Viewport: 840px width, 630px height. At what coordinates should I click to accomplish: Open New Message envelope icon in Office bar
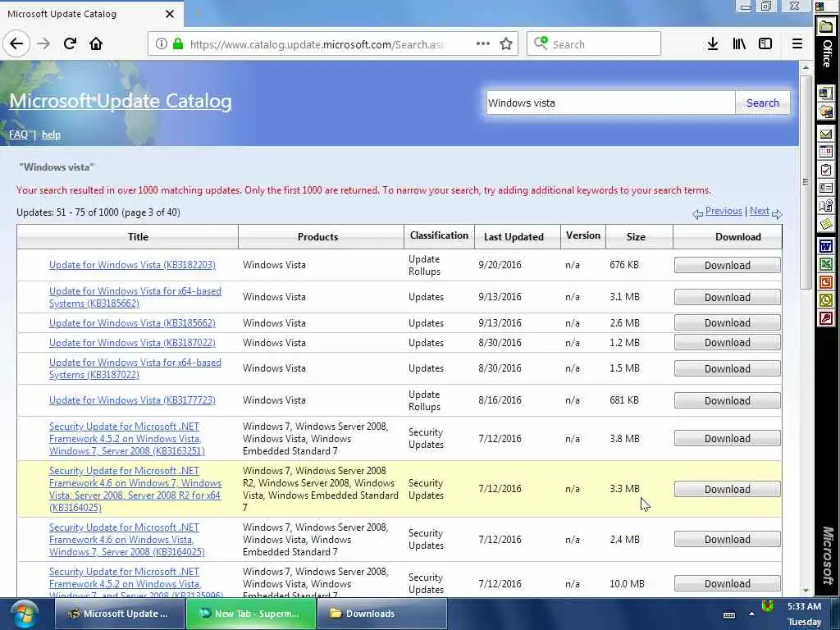(825, 134)
